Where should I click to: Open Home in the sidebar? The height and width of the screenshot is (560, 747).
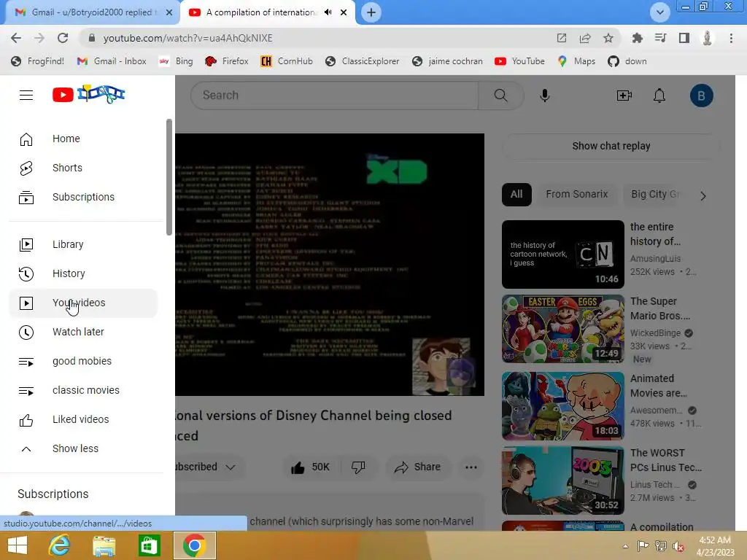(x=83, y=139)
